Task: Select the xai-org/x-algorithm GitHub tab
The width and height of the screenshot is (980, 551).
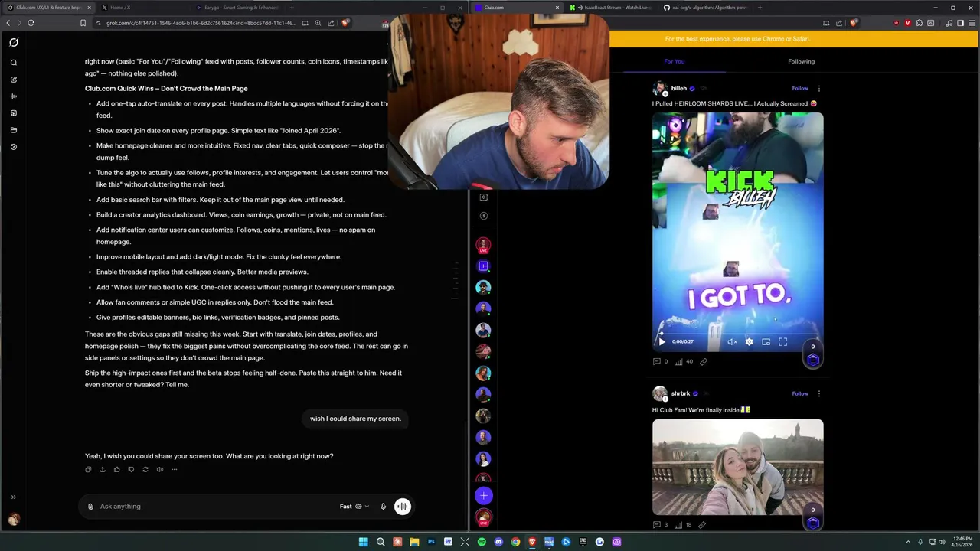Action: [704, 8]
